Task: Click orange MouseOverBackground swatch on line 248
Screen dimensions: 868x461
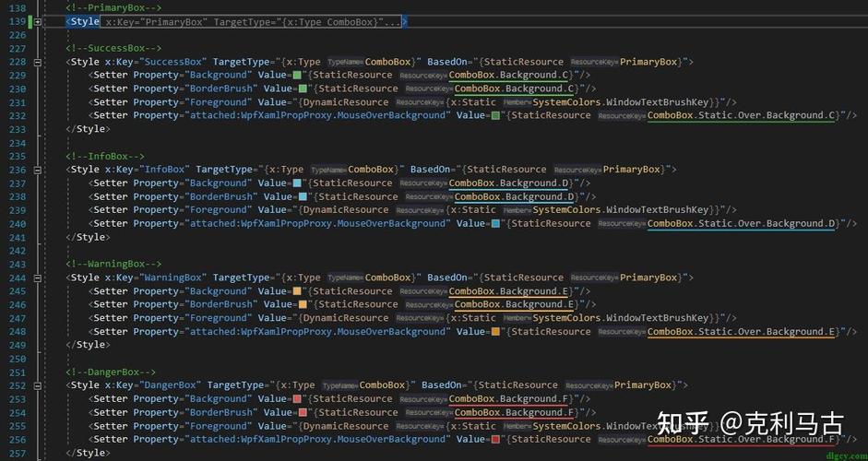Action: (x=495, y=332)
